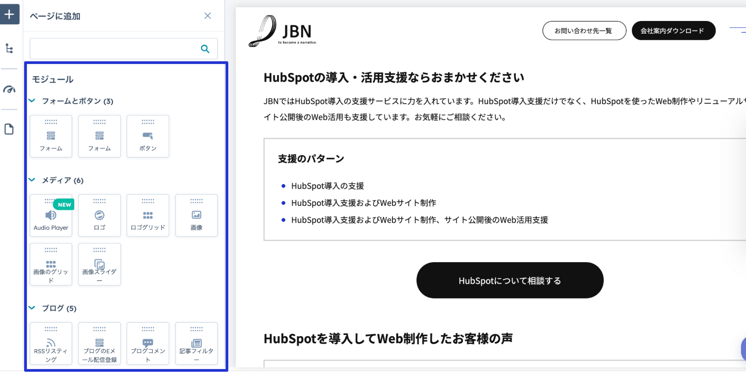Select the ブログコメント module card
The image size is (746, 374).
148,344
